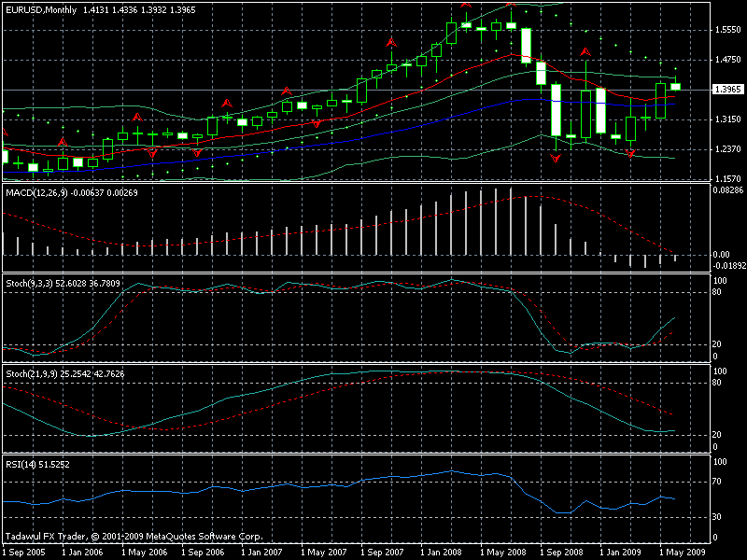Click the 20 level on Stoch(21,9,9) scale
Viewport: 747px width, 560px height.
(717, 435)
